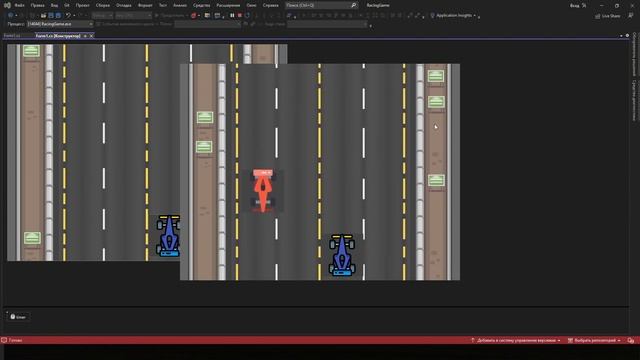Open the Вид menu
The width and height of the screenshot is (640, 360).
pyautogui.click(x=54, y=5)
